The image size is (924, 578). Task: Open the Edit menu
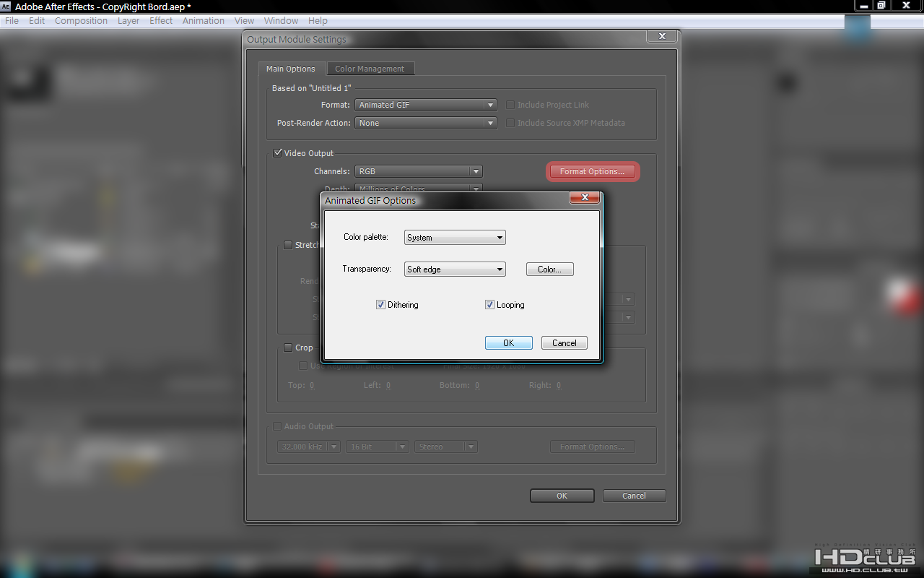(37, 20)
